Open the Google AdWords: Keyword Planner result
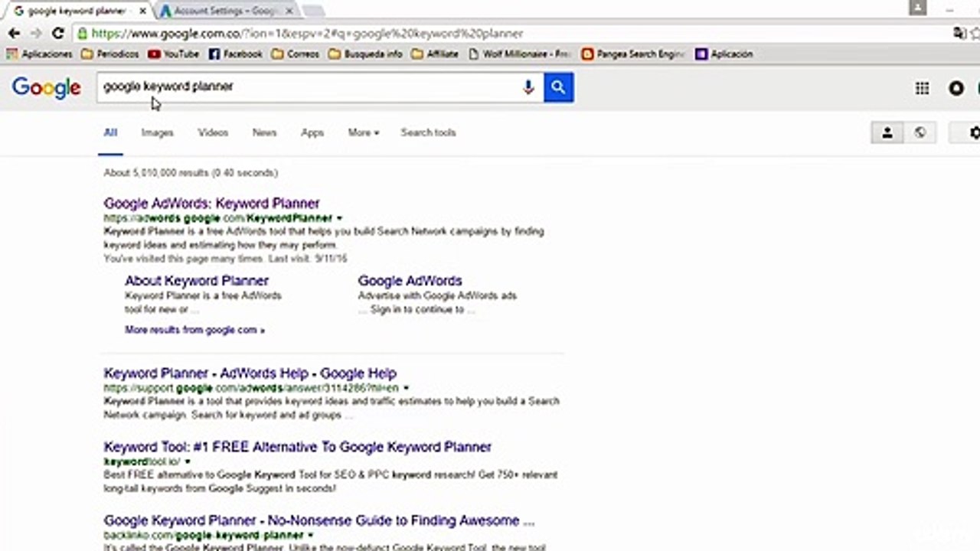 click(212, 204)
